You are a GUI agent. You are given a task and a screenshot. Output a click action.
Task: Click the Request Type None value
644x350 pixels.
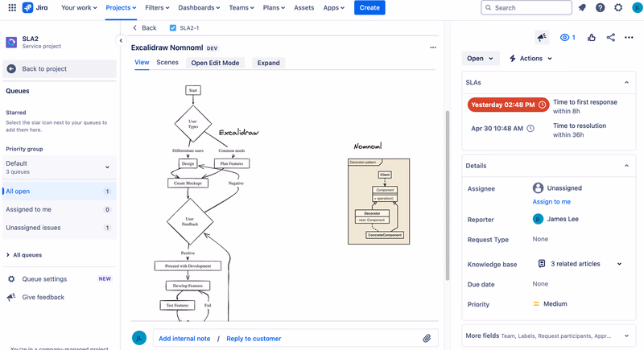click(x=540, y=239)
